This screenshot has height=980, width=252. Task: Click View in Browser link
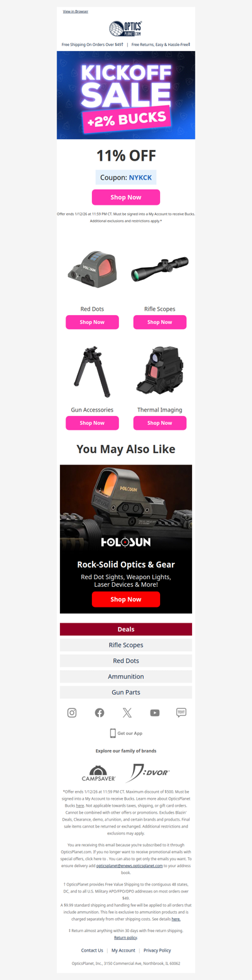pyautogui.click(x=76, y=11)
